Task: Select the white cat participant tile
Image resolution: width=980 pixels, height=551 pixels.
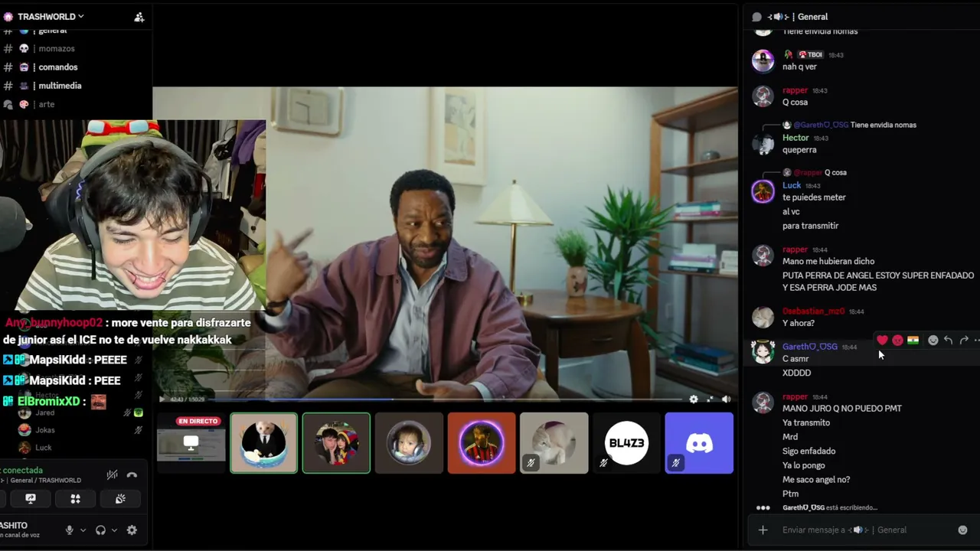Action: click(x=554, y=443)
